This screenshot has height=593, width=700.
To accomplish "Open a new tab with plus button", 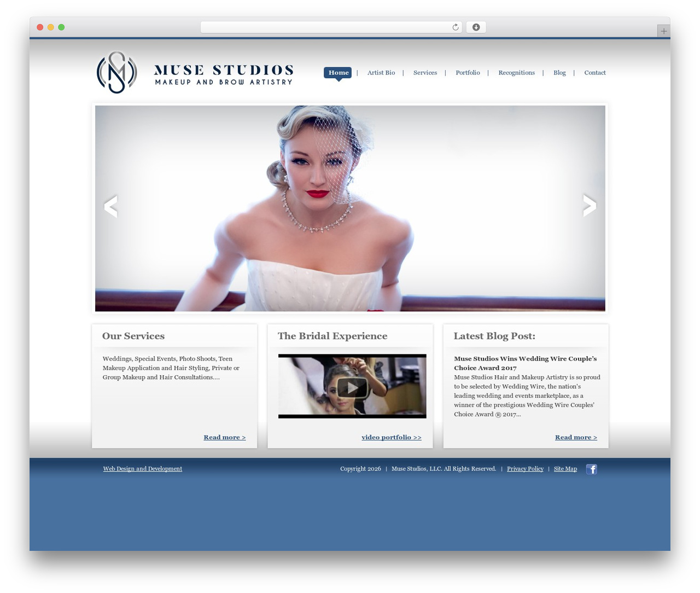I will pyautogui.click(x=663, y=31).
